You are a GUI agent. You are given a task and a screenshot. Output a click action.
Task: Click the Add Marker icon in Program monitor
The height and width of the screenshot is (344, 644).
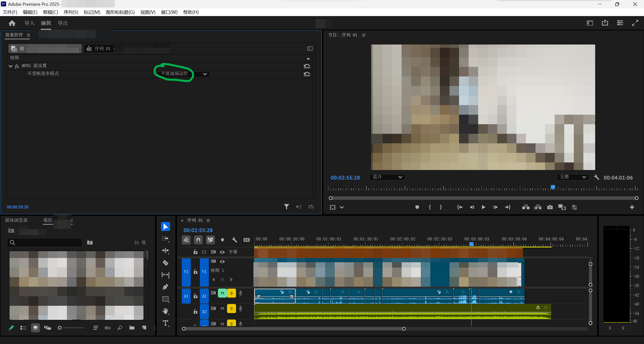(417, 207)
